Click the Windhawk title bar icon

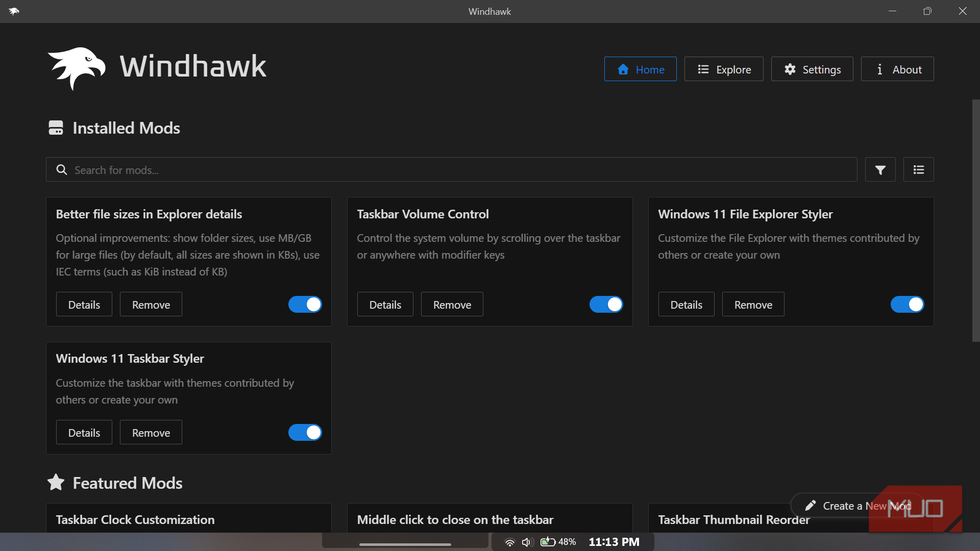click(14, 11)
